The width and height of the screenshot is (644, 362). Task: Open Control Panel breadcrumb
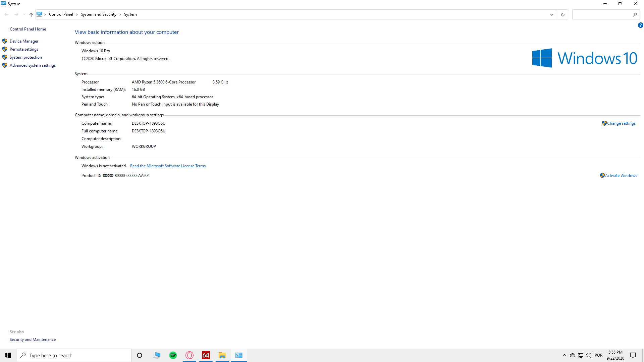(x=61, y=14)
